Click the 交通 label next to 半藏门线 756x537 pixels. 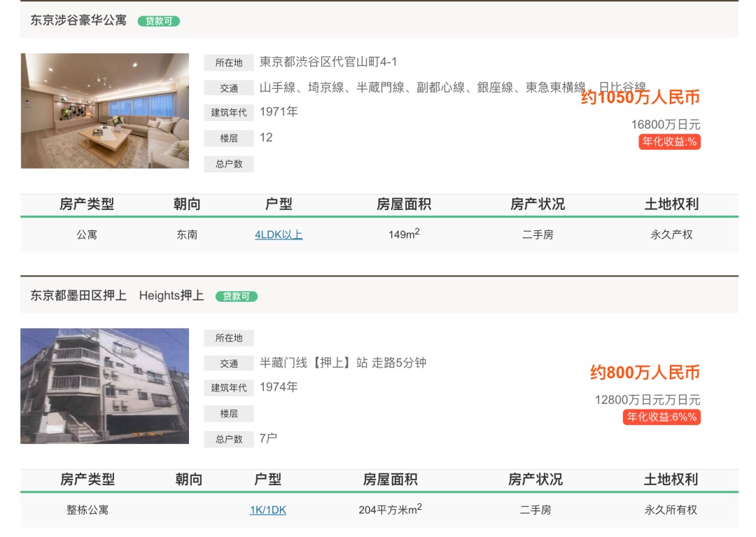coord(229,363)
